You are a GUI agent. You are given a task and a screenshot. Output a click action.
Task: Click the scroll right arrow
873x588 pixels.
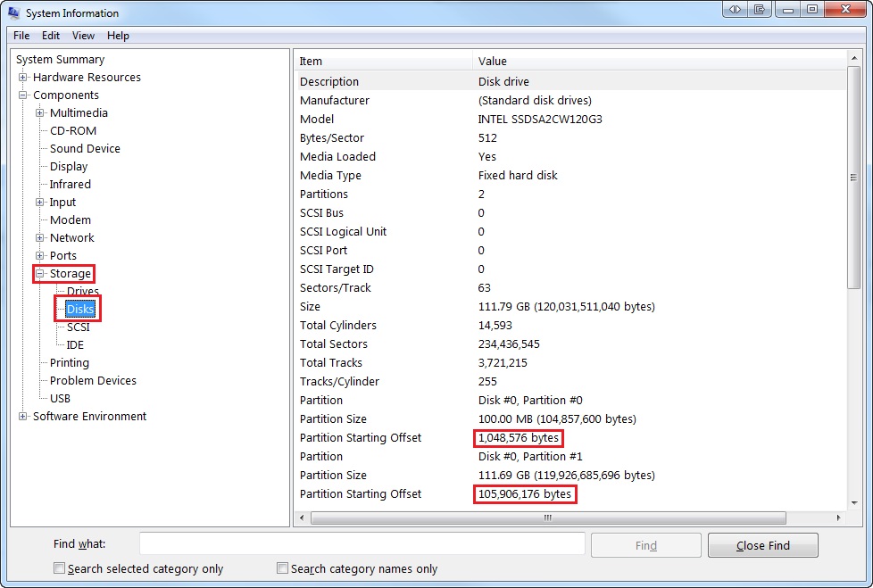(x=838, y=518)
